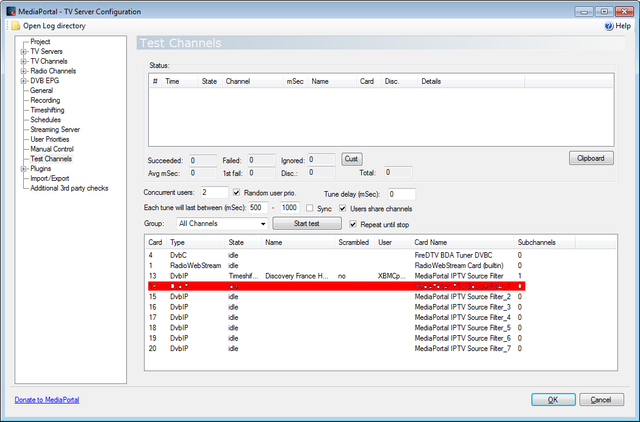
Task: Uncheck Users share channels
Action: (x=343, y=208)
